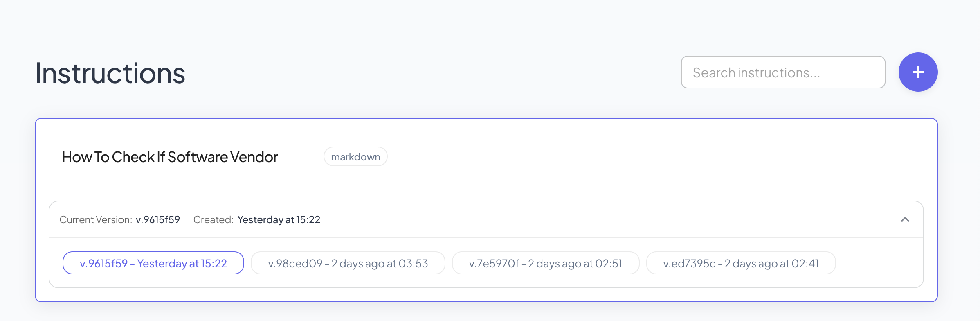Activate the version created at 03:53
Viewport: 980px width, 321px height.
click(x=348, y=263)
